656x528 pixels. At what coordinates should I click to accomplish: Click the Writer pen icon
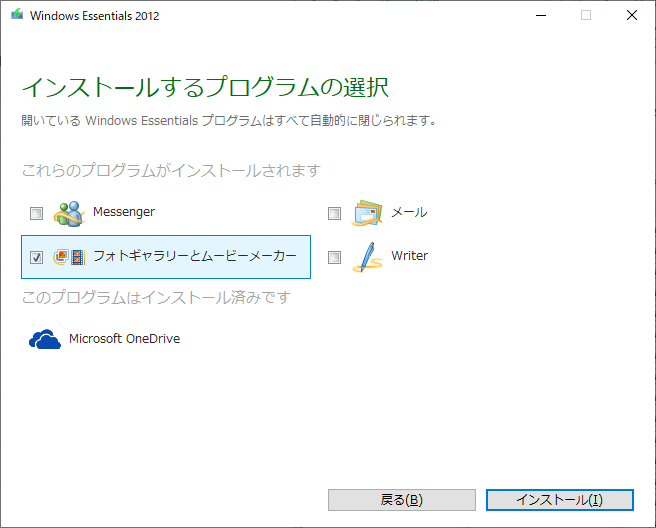point(367,257)
